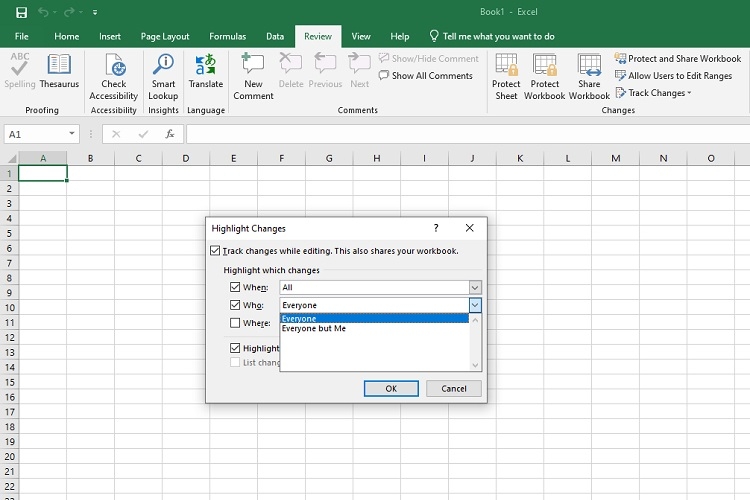This screenshot has width=750, height=500.
Task: Click the Name Box showing A1
Action: click(x=35, y=134)
